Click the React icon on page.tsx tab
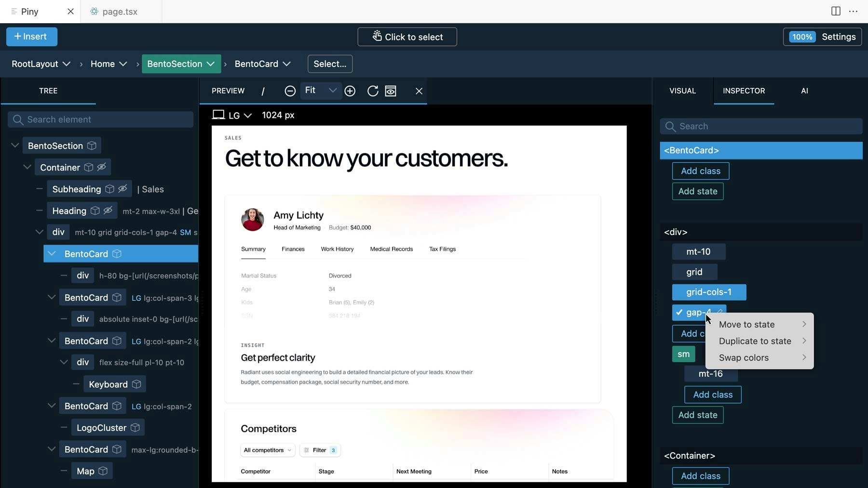This screenshot has height=488, width=868. tap(94, 11)
